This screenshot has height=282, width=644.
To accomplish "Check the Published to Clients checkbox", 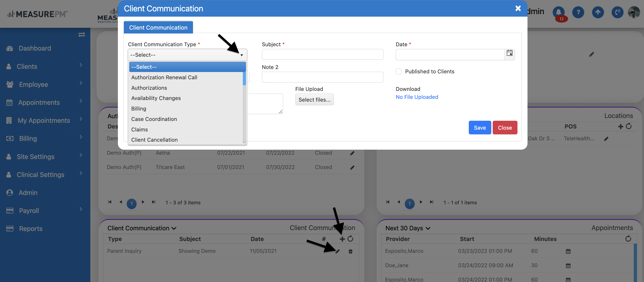I will click(x=398, y=72).
